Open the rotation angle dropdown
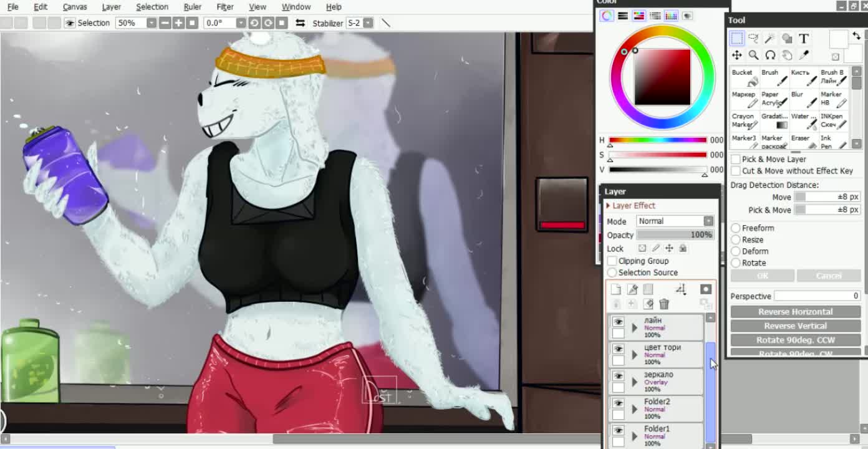868x449 pixels. [241, 23]
